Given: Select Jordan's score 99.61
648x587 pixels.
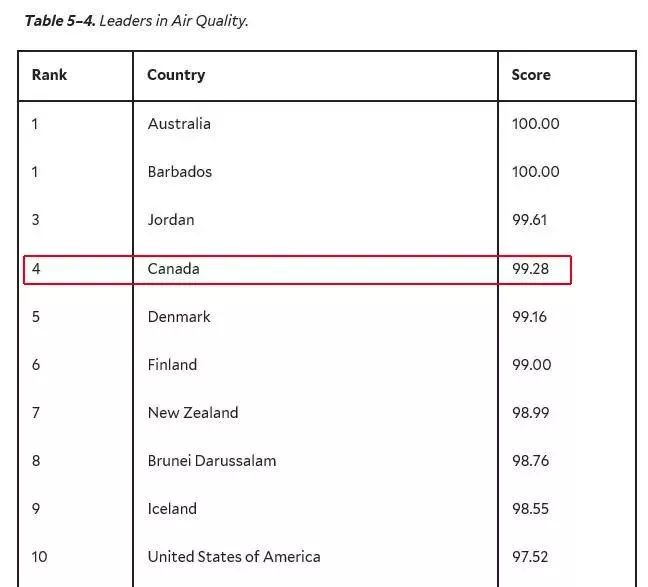Looking at the screenshot, I should coord(529,220).
